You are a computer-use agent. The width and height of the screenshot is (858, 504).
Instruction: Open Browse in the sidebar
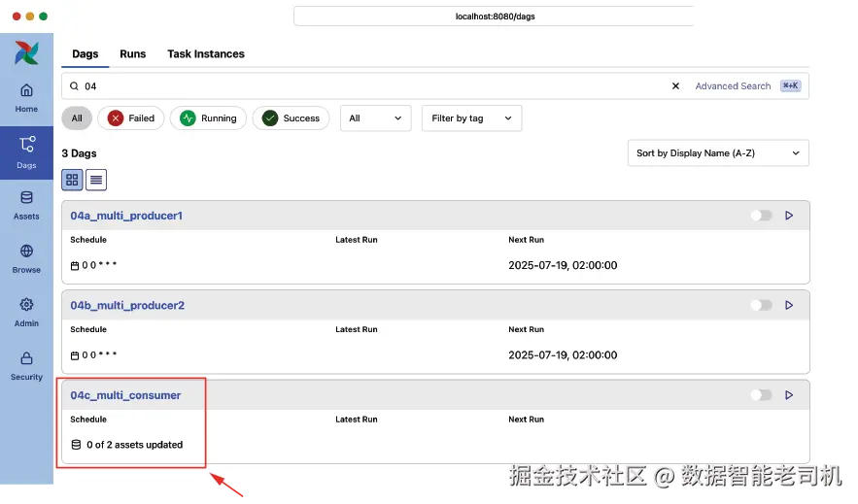click(x=26, y=259)
